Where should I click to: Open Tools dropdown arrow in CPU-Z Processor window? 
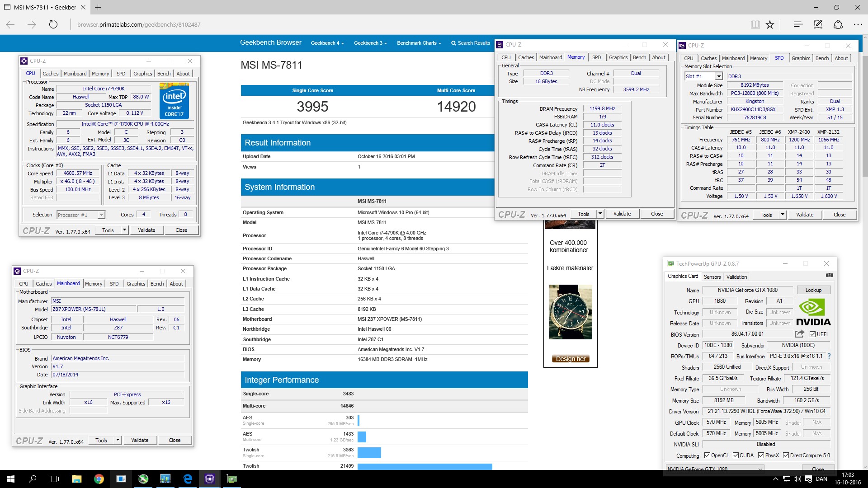[124, 230]
